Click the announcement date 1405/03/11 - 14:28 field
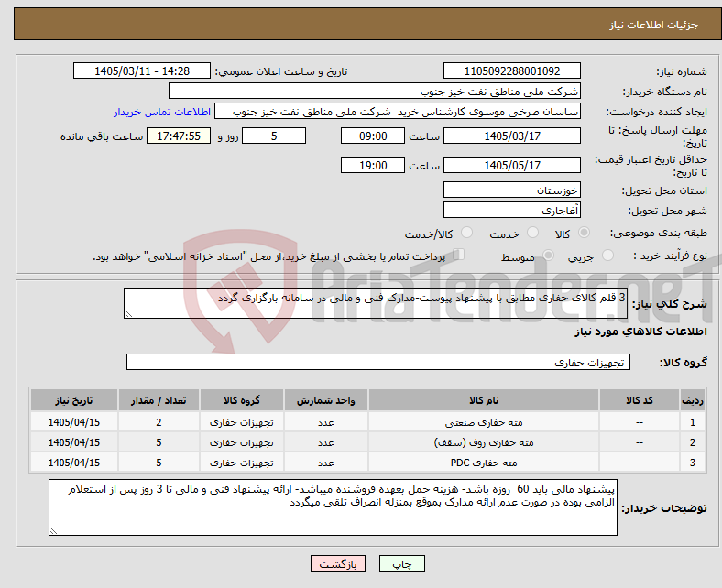The image size is (722, 588). tap(142, 71)
